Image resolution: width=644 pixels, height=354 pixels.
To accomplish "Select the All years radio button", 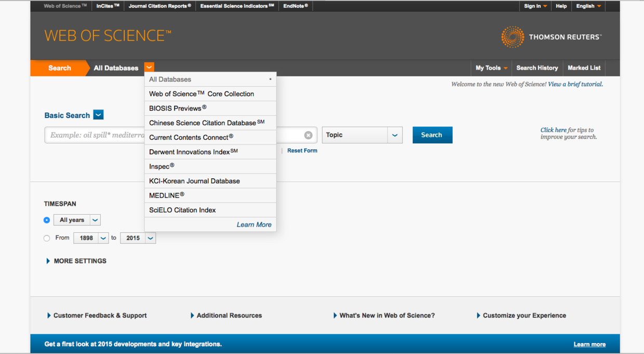I will pyautogui.click(x=47, y=220).
